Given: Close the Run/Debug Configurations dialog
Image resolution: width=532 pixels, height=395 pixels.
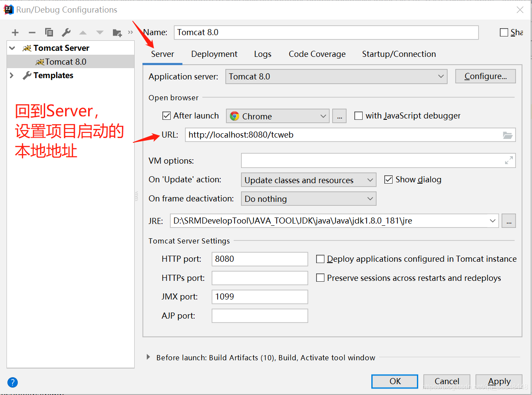Looking at the screenshot, I should pos(519,10).
